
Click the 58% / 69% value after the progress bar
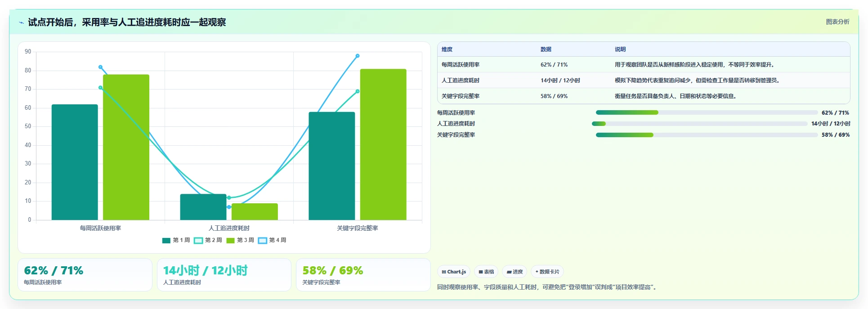click(835, 135)
